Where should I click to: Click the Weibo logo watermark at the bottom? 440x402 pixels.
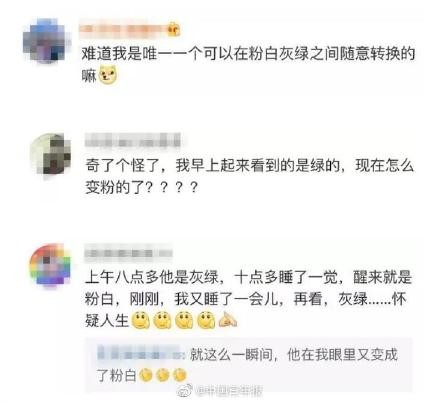[x=185, y=390]
